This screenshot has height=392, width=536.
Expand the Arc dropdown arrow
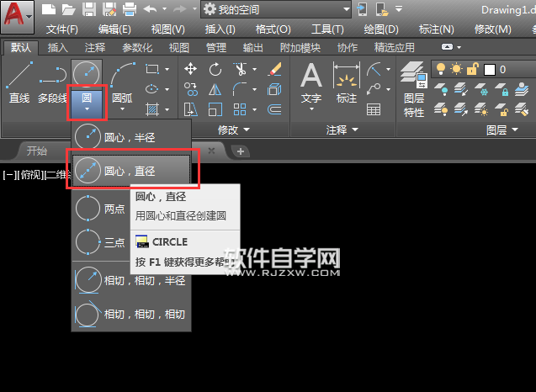coord(122,109)
